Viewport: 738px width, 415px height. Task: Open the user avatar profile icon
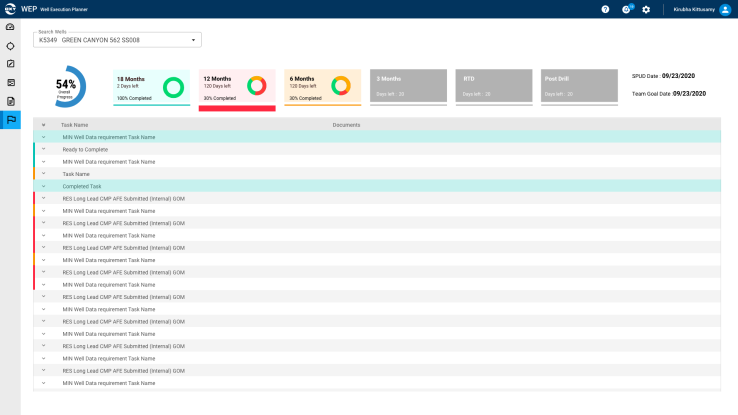[x=725, y=9]
